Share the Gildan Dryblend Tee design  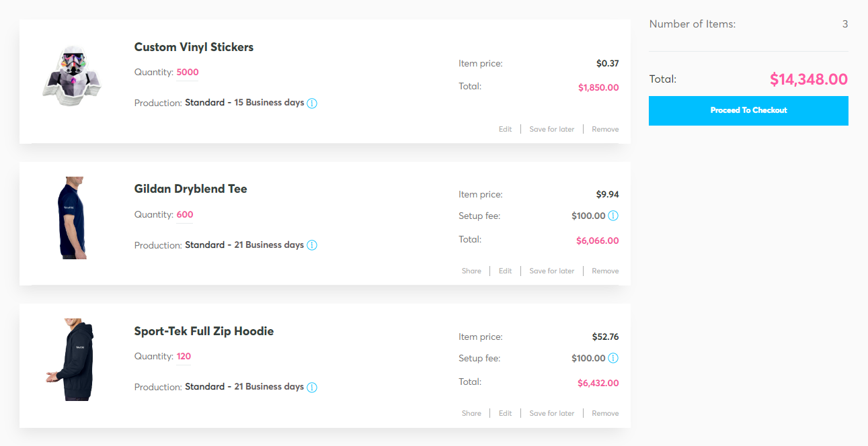471,271
